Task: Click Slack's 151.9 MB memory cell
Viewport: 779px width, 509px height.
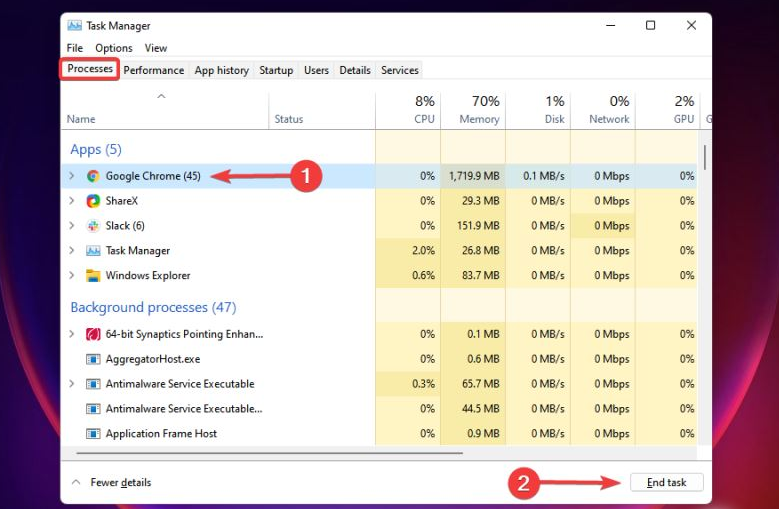Action: click(x=473, y=225)
